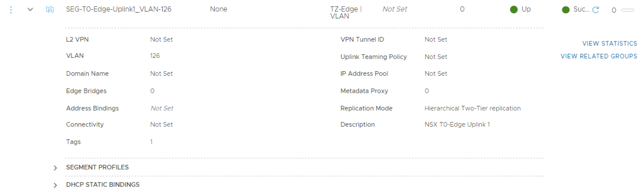Click the alarms severity bar next to 0

pos(628,10)
